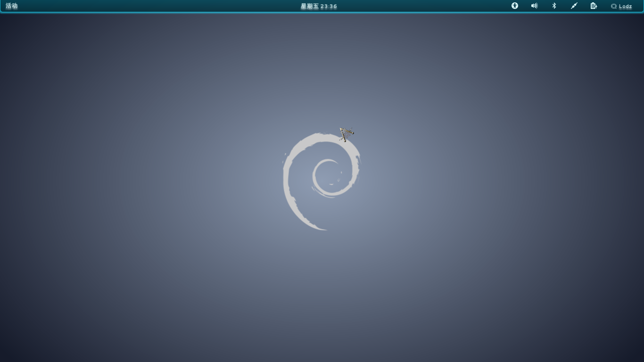Open the Universal Access menu icon
The width and height of the screenshot is (644, 362).
515,6
